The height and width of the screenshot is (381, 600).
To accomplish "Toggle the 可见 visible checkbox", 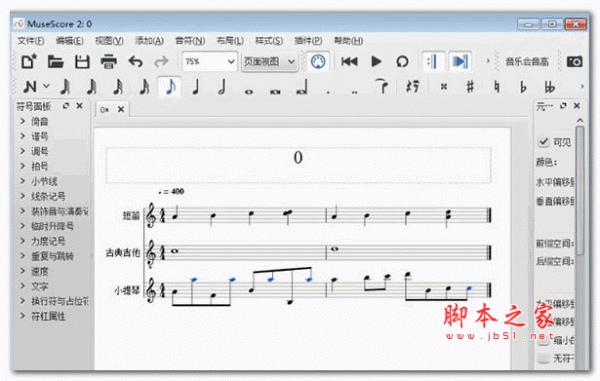I will (543, 142).
